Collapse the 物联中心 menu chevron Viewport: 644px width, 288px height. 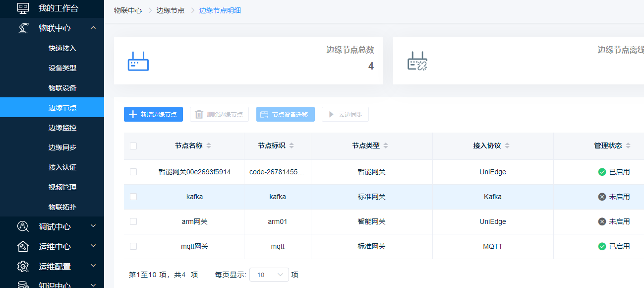tap(93, 28)
